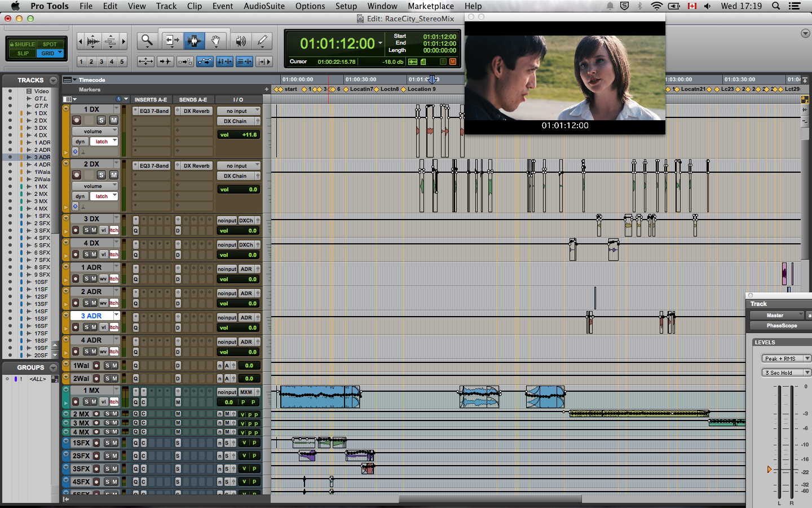Select the Grabber hand tool
Screen dimensions: 812x508
click(215, 41)
